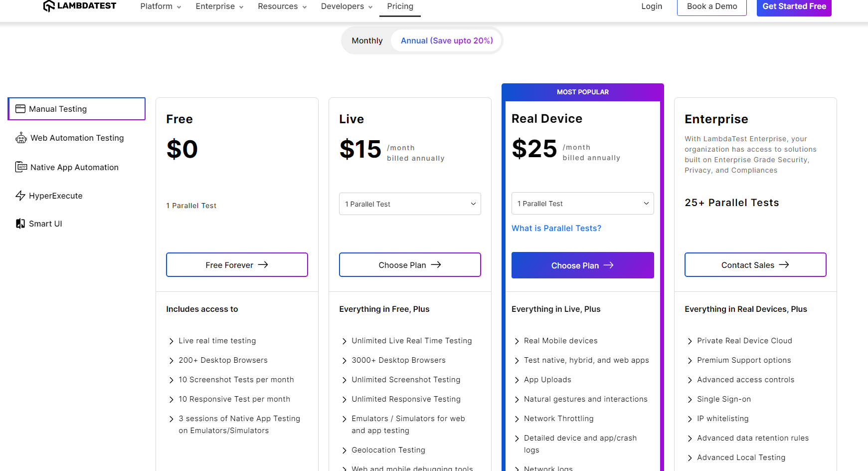
Task: Open the Real Device Parallel Test dropdown
Action: (582, 204)
